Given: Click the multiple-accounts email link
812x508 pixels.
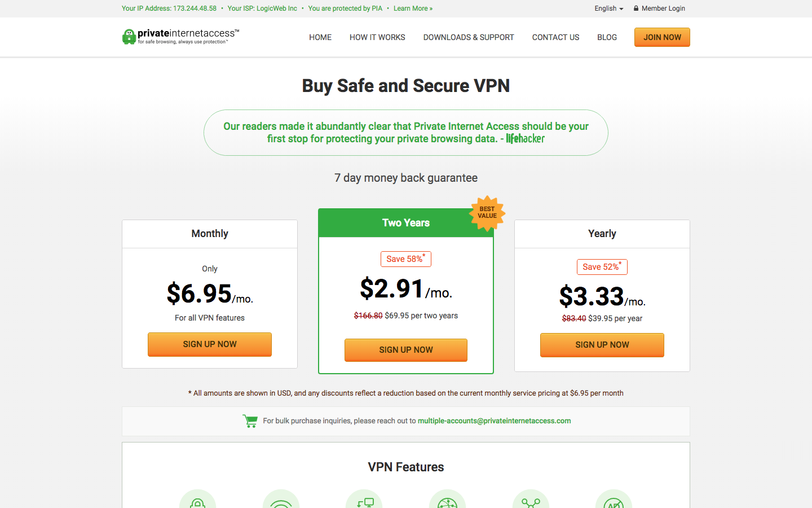Looking at the screenshot, I should tap(494, 421).
